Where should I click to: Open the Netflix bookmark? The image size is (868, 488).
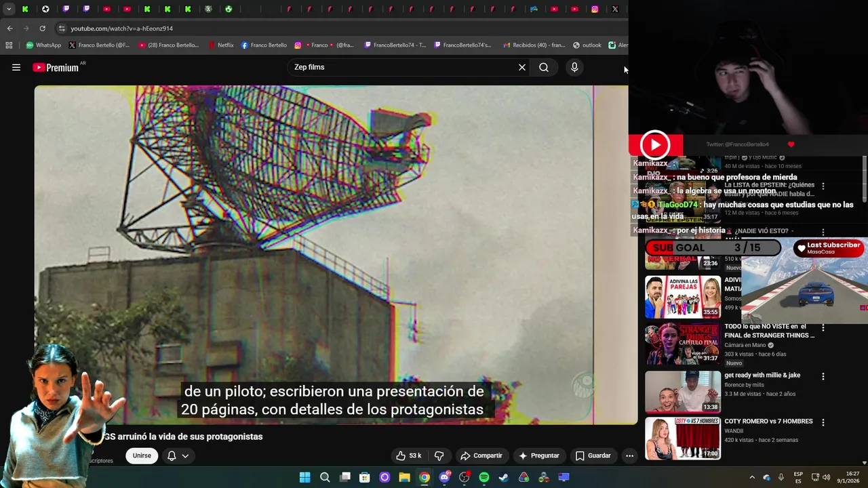tap(221, 45)
